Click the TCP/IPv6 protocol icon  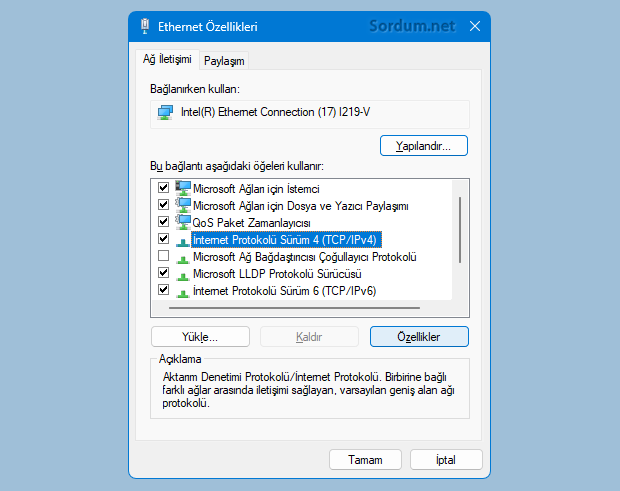tap(183, 293)
